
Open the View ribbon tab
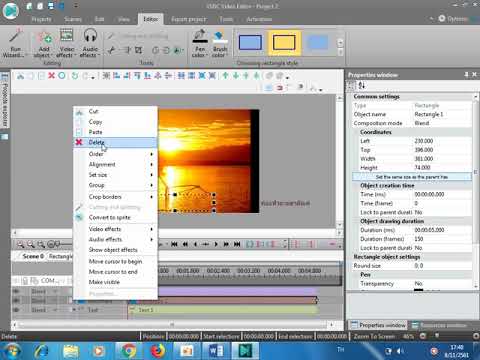click(x=123, y=19)
